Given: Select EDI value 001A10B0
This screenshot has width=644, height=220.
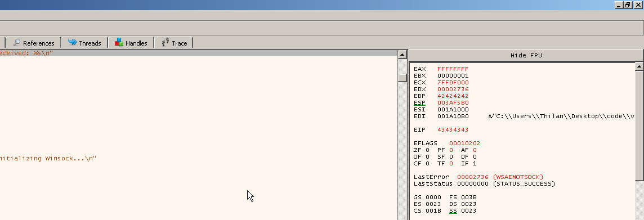Looking at the screenshot, I should tap(453, 116).
